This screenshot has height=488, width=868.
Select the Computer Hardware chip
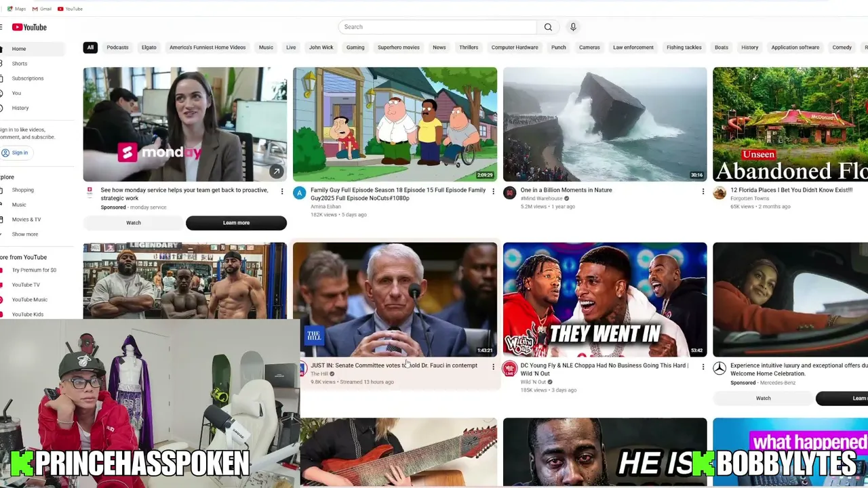(515, 47)
